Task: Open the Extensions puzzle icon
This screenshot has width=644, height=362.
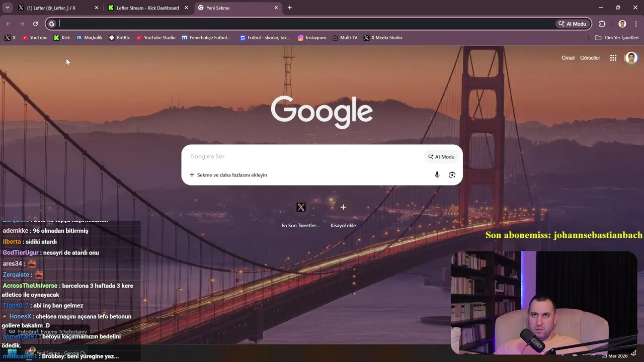Action: click(602, 24)
